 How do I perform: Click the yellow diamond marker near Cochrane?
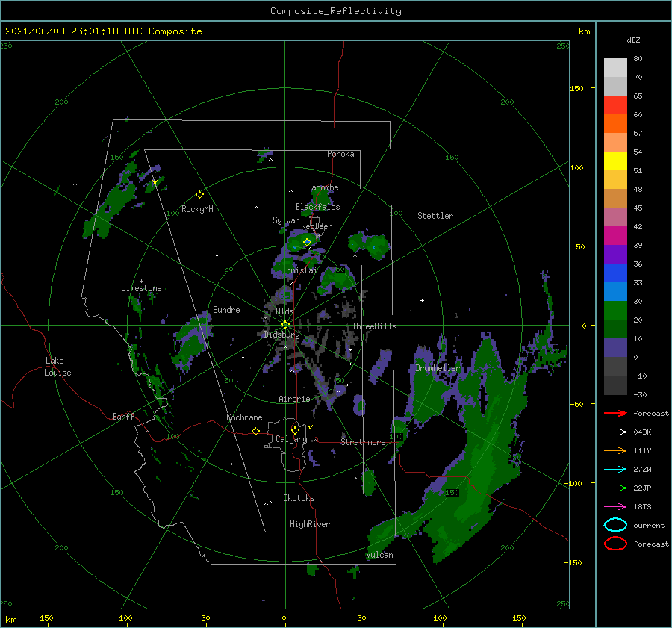(x=255, y=431)
